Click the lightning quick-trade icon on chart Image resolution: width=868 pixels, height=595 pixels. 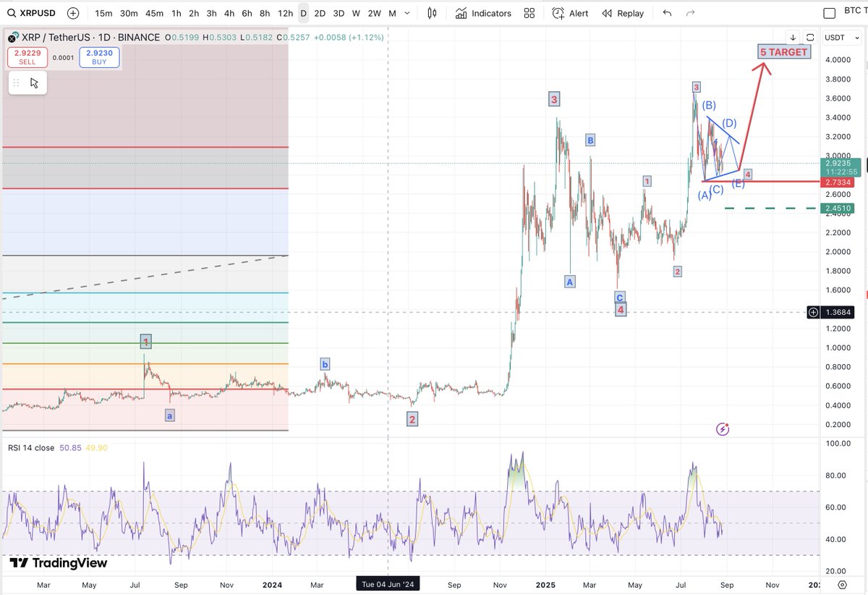pos(723,429)
